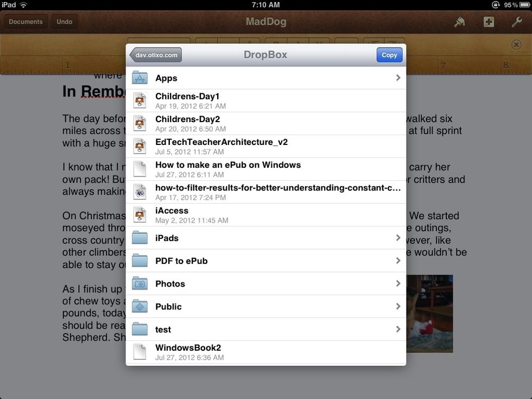The height and width of the screenshot is (399, 532).
Task: Tap the date 'Apr 19, 2012 6:21 AM'
Action: click(191, 106)
